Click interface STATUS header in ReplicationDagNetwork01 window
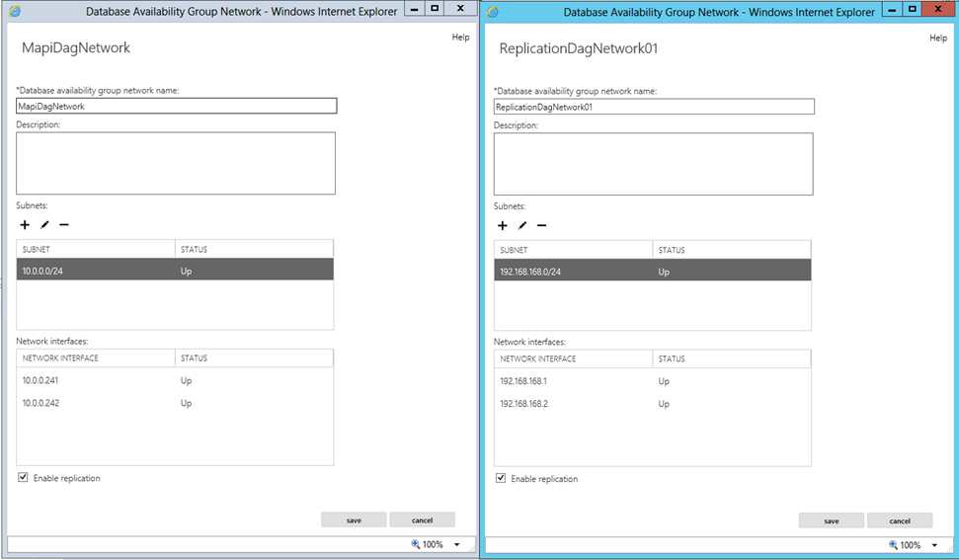 point(732,359)
